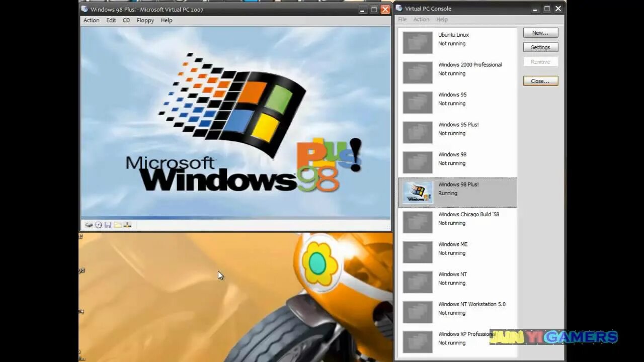Open the Floppy menu
The width and height of the screenshot is (644, 362).
[145, 20]
